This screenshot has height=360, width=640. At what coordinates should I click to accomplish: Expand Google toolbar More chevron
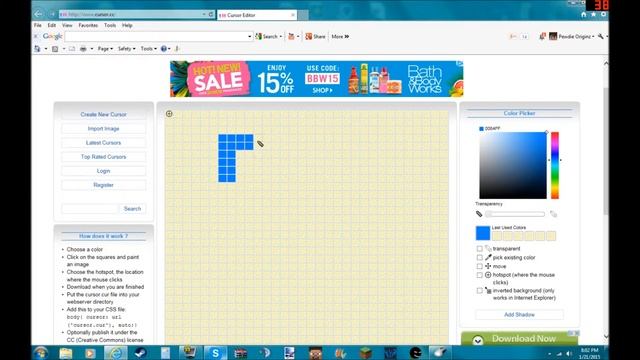click(x=340, y=36)
